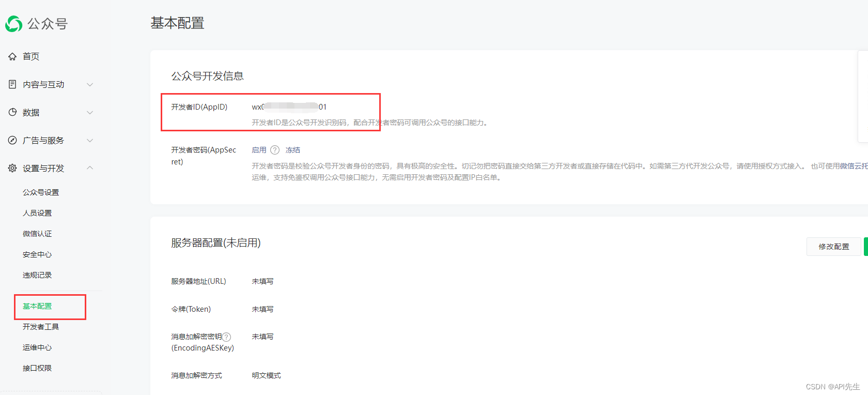Collapse the 设置与开发 section chevron
Viewport: 868px width, 395px height.
[x=90, y=168]
